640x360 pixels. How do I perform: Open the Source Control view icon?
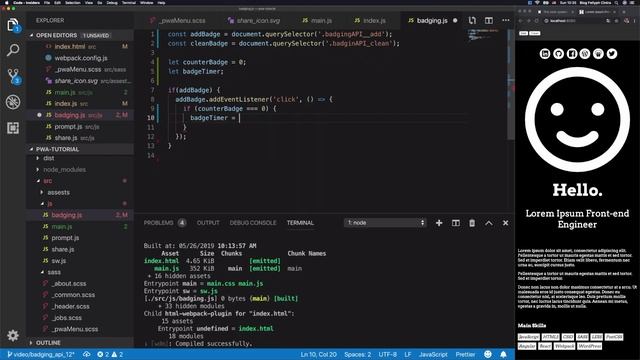point(13,76)
